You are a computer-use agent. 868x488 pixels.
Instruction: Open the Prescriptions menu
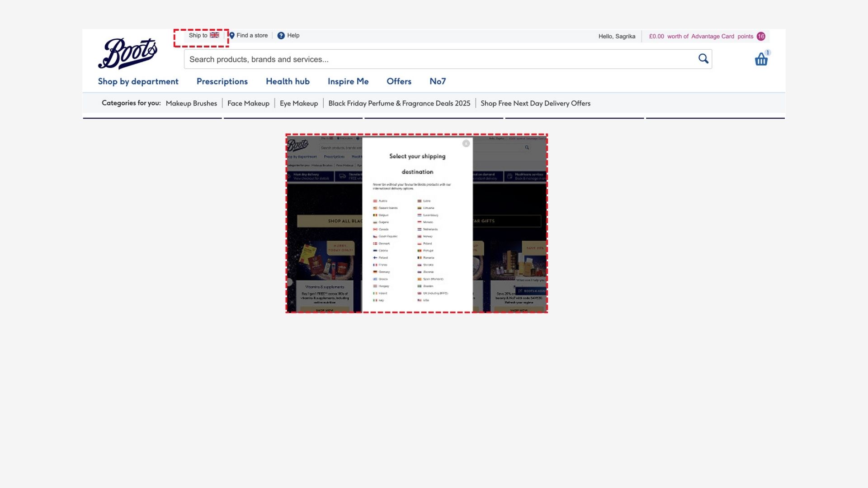pyautogui.click(x=222, y=81)
